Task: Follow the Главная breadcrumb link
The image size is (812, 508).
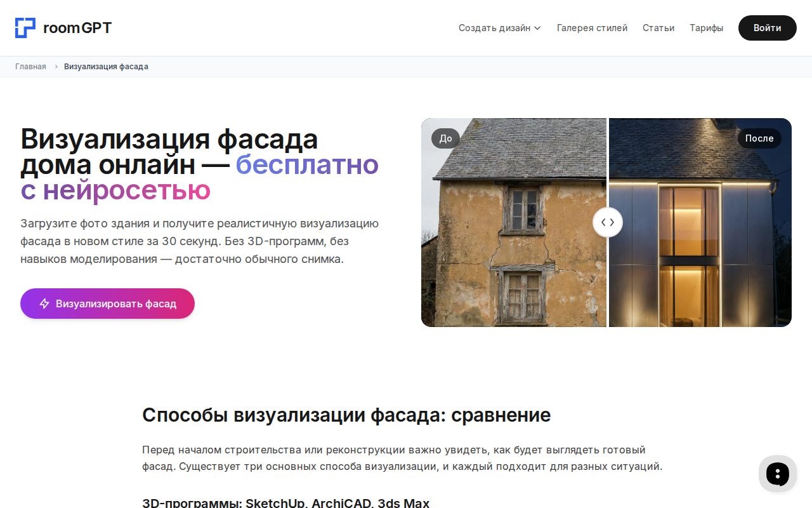Action: (x=30, y=67)
